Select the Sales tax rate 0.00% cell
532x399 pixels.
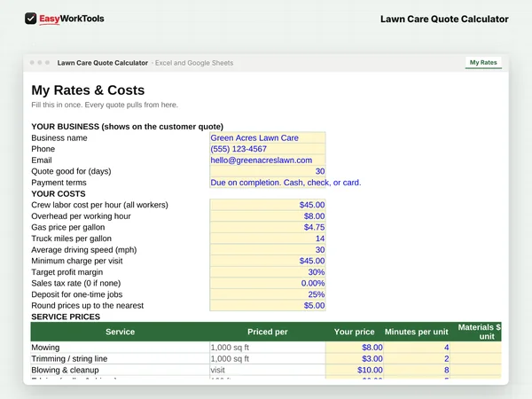coord(268,284)
